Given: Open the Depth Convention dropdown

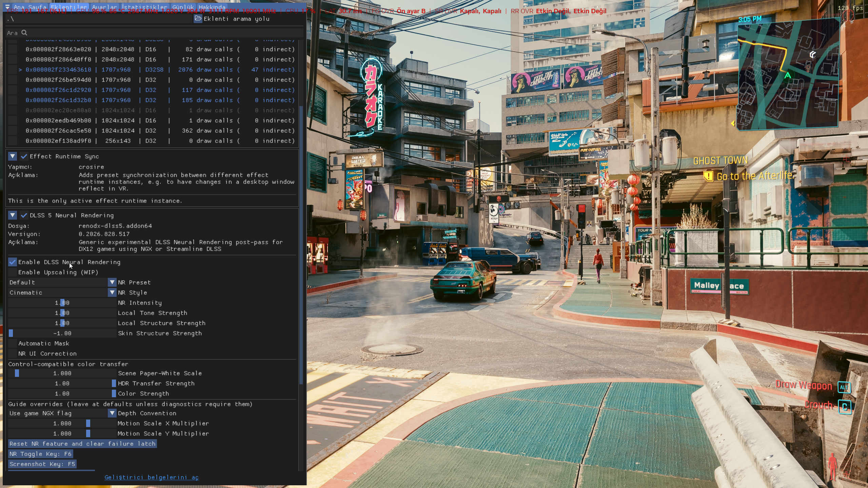Looking at the screenshot, I should pos(62,413).
